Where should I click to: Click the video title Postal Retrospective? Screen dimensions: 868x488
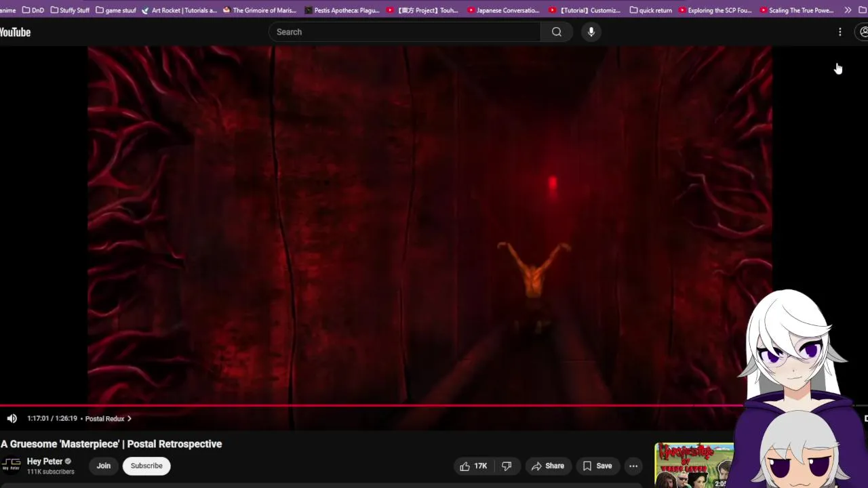pos(111,444)
